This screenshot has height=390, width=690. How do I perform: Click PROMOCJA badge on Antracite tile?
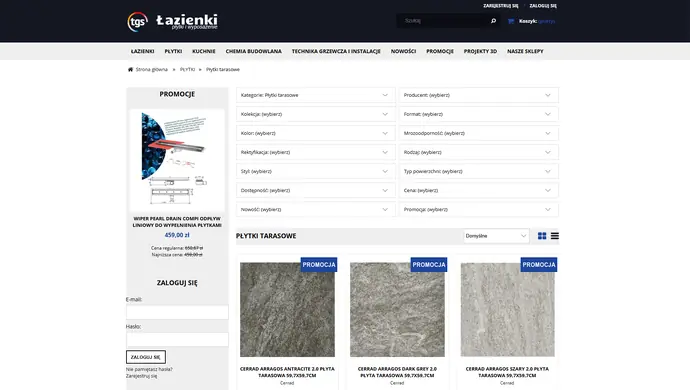(319, 265)
